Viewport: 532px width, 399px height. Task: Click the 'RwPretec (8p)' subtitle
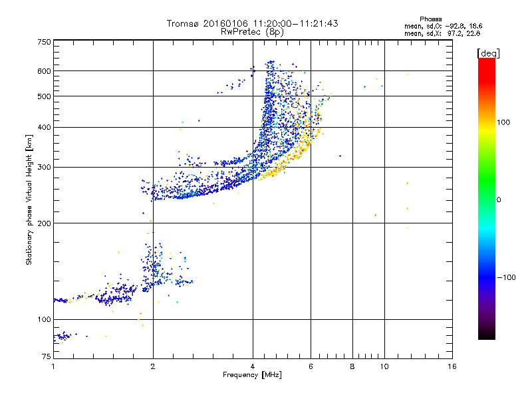click(252, 32)
